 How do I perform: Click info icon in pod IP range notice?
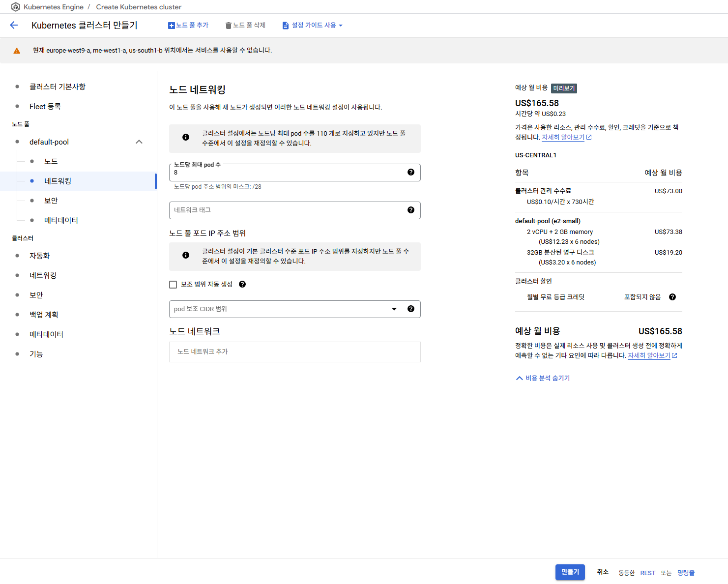click(x=186, y=255)
